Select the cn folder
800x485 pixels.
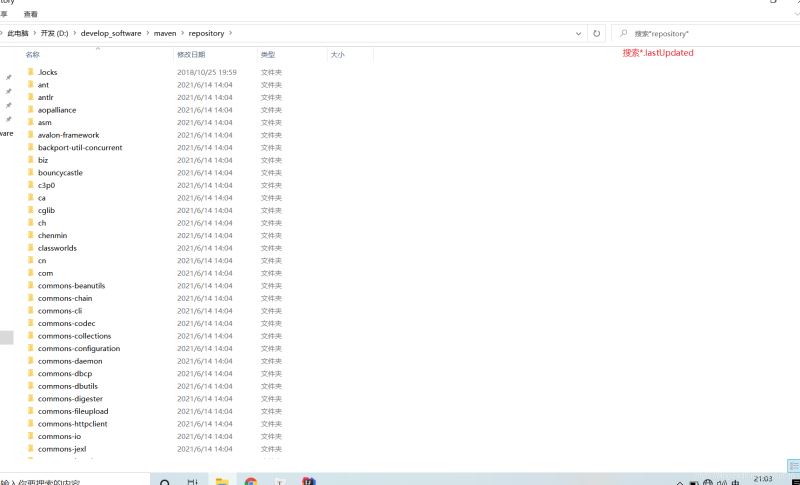(42, 261)
